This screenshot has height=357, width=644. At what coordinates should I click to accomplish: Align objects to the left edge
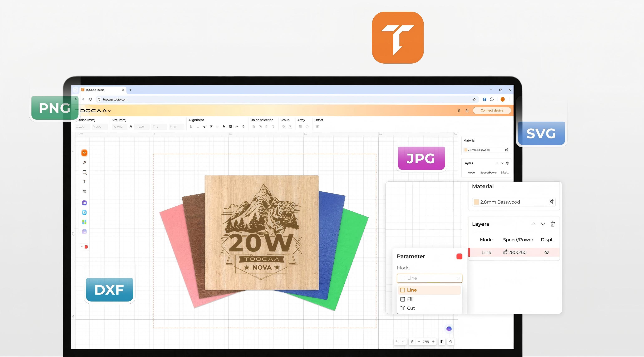[x=192, y=127]
